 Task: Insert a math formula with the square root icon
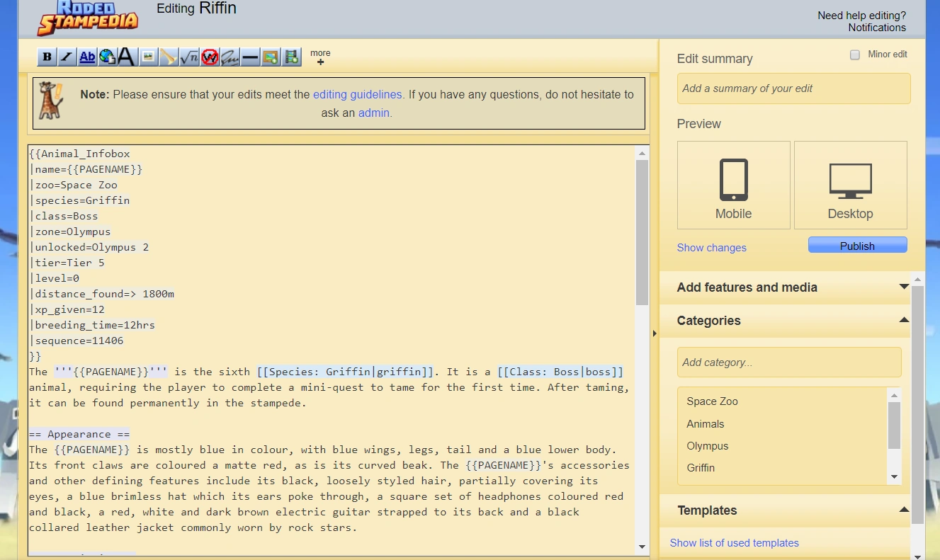[x=189, y=57]
